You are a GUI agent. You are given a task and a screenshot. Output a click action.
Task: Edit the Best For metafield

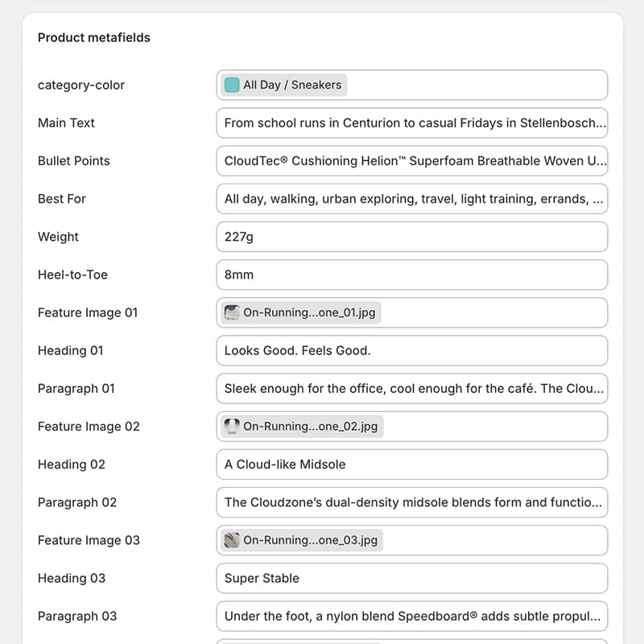coord(412,199)
